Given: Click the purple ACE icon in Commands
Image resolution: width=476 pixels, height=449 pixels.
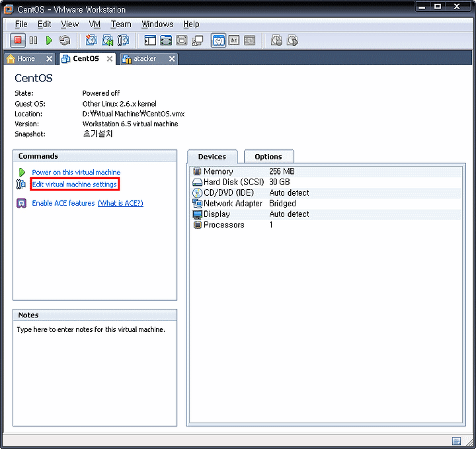Looking at the screenshot, I should 21,203.
